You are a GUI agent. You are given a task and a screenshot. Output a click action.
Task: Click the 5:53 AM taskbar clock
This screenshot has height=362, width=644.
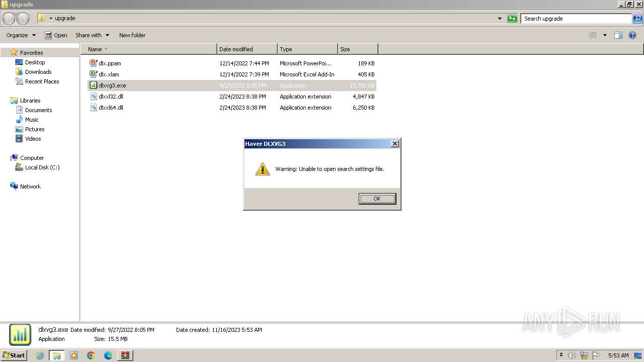[618, 355]
